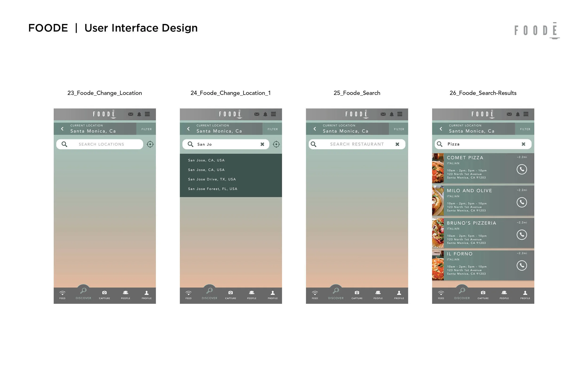The width and height of the screenshot is (588, 380).
Task: Open Milo and Olive food thumbnail
Action: 438,201
